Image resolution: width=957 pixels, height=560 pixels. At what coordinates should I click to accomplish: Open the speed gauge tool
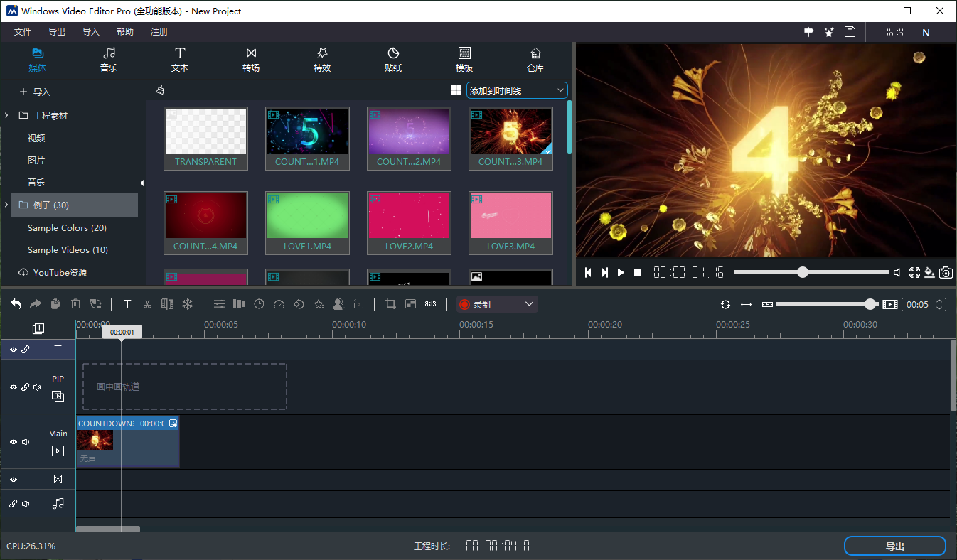pyautogui.click(x=279, y=304)
